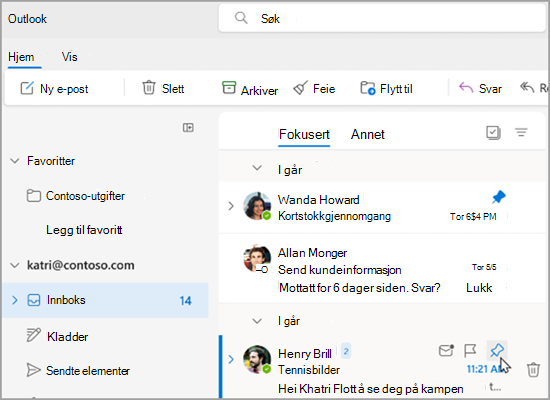The height and width of the screenshot is (400, 550).
Task: Toggle the folder pane collapse icon
Action: tap(188, 127)
